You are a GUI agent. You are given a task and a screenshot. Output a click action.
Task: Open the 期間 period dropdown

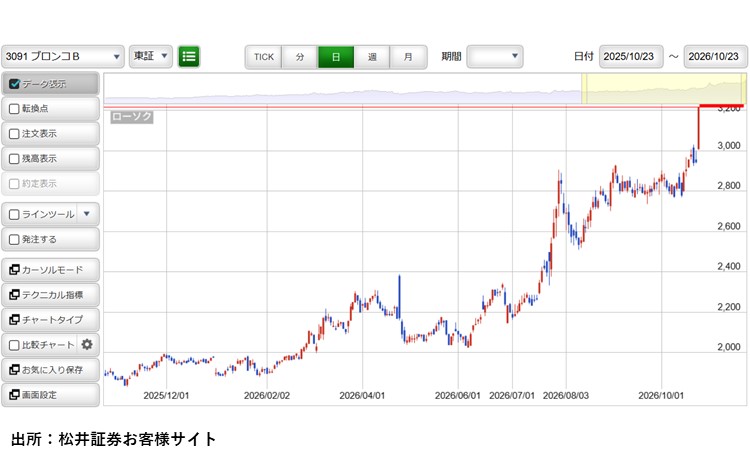[495, 56]
